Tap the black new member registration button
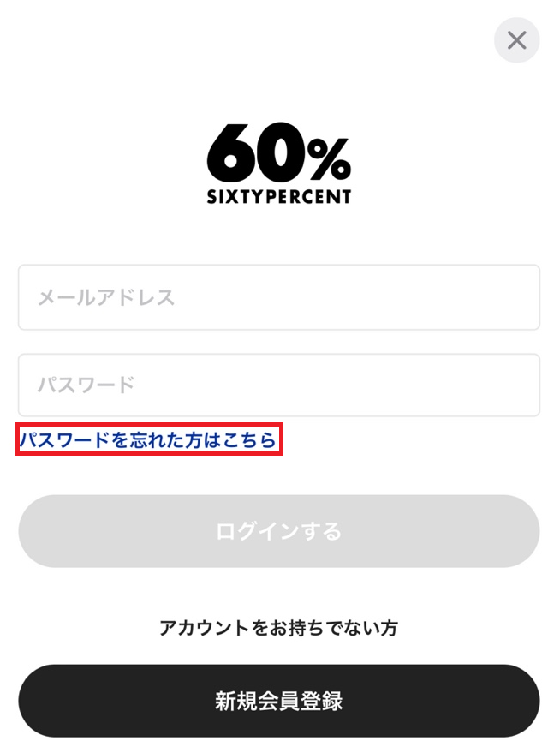This screenshot has height=741, width=560. (x=279, y=701)
